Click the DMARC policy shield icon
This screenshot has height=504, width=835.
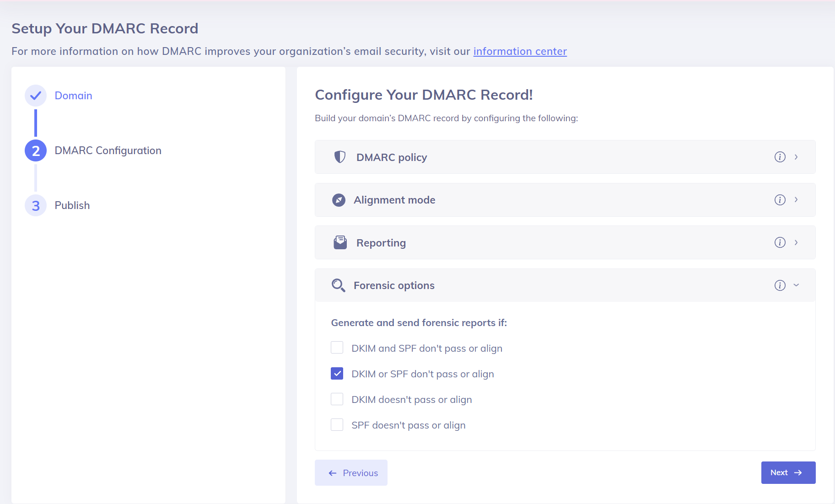tap(339, 157)
